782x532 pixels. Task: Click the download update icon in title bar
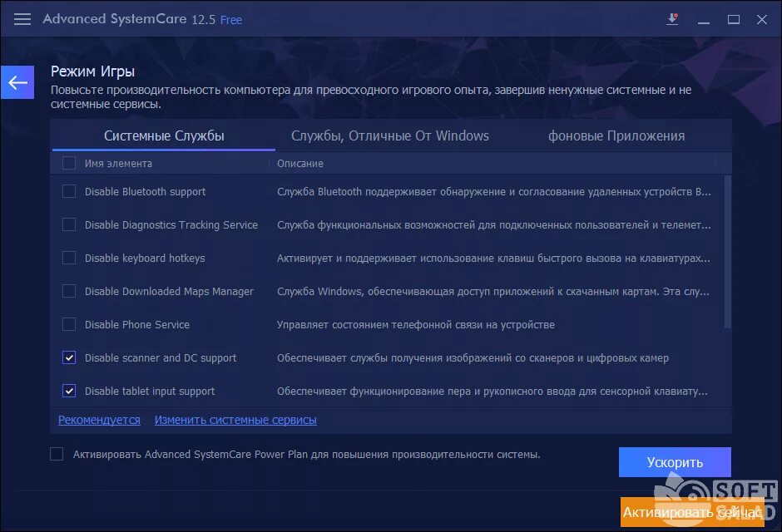[672, 19]
